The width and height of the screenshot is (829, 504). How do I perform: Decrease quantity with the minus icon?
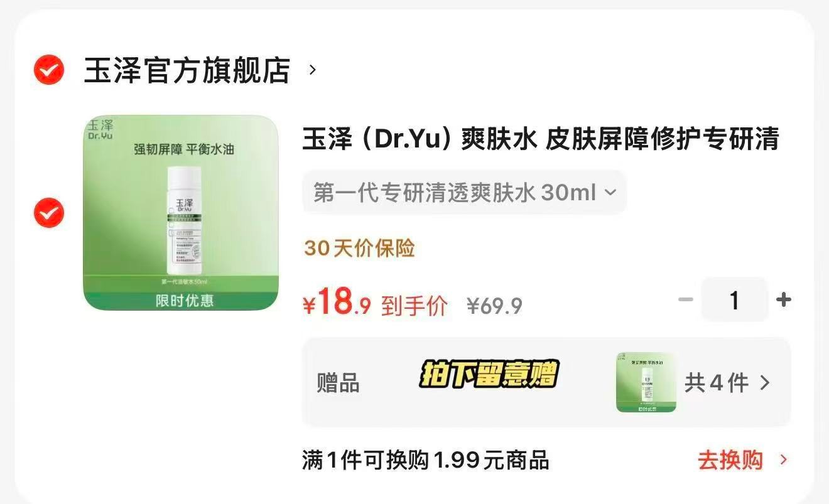tap(686, 299)
